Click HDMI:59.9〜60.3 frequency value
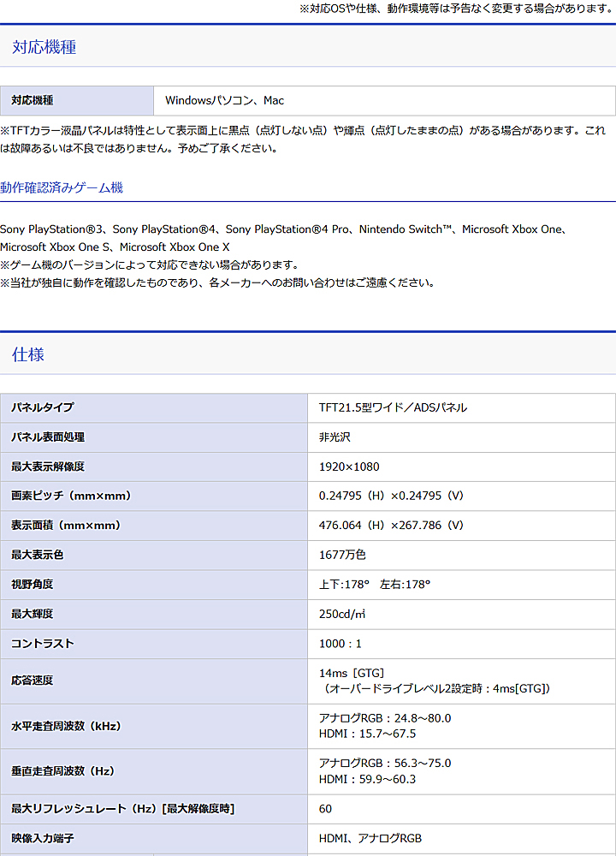This screenshot has width=616, height=856. pos(367,779)
